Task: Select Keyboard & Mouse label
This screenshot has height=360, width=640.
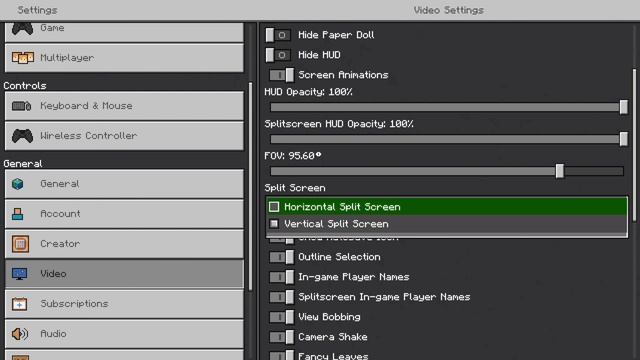Action: tap(86, 106)
